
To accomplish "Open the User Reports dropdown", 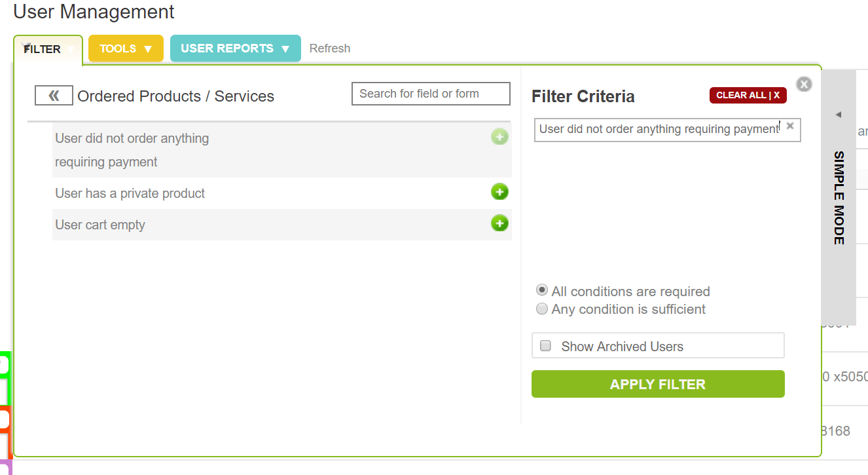I will [x=235, y=48].
